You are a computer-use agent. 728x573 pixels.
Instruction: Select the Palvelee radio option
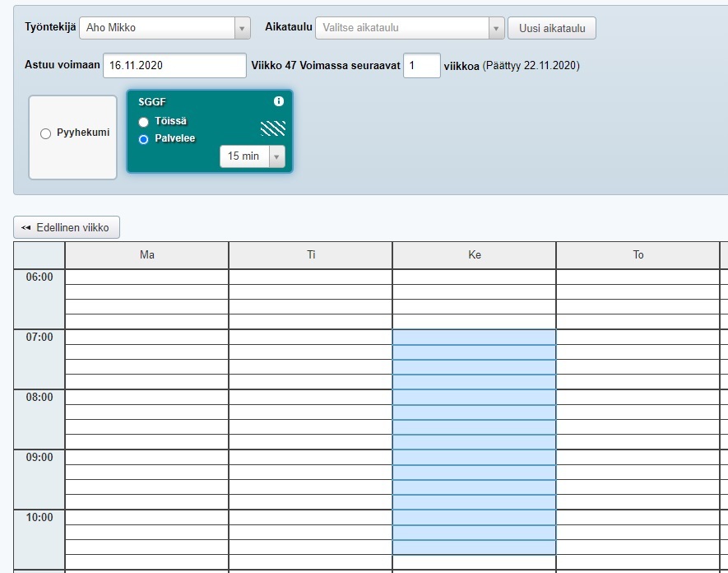pos(144,139)
